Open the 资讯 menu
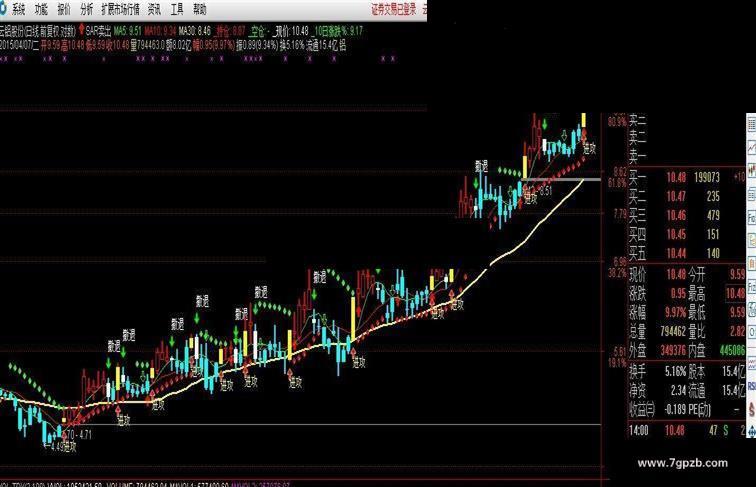The height and width of the screenshot is (487, 756). pyautogui.click(x=154, y=9)
